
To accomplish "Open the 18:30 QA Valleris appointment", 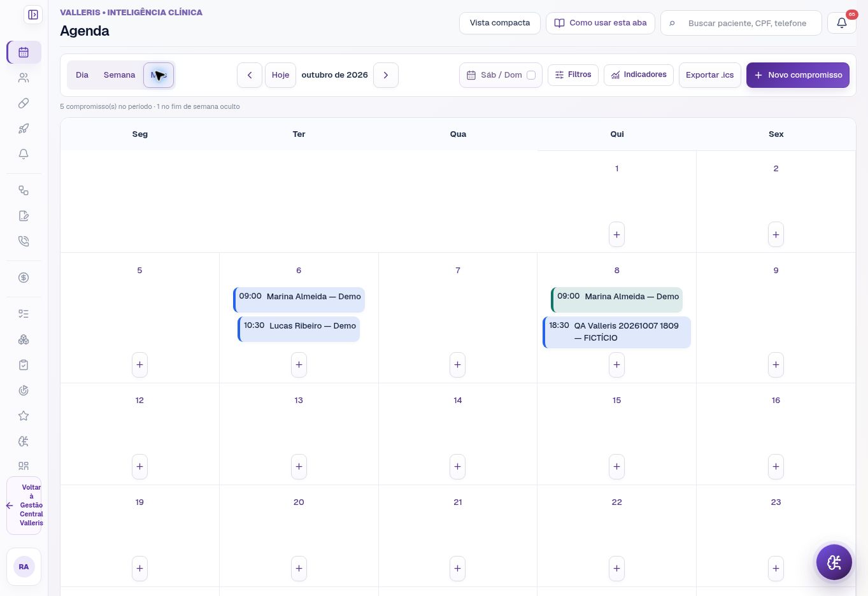I will click(616, 332).
